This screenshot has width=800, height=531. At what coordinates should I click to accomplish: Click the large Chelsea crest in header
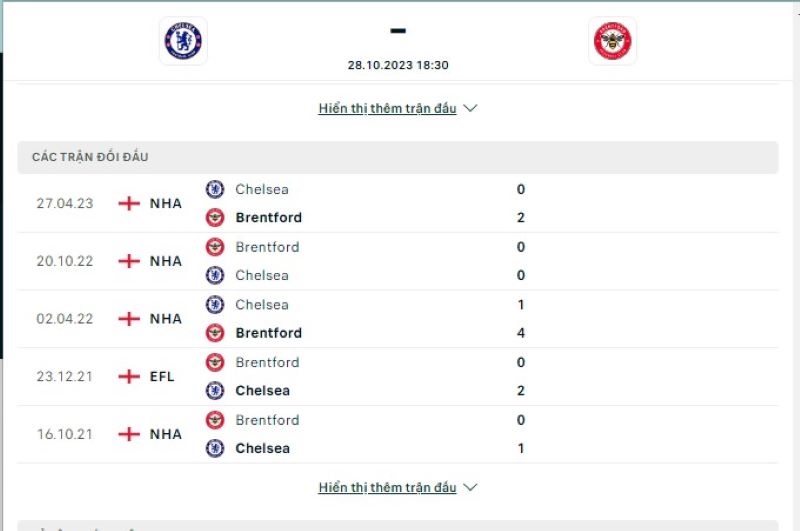tap(182, 41)
